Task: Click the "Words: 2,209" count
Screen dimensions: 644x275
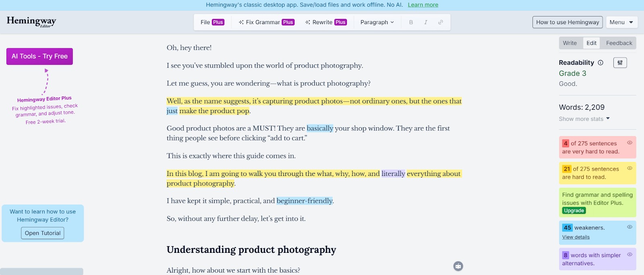Action: tap(582, 107)
